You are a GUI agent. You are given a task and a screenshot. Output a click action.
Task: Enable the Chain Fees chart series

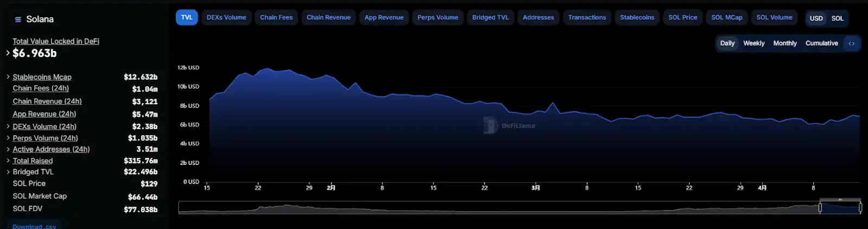tap(276, 17)
